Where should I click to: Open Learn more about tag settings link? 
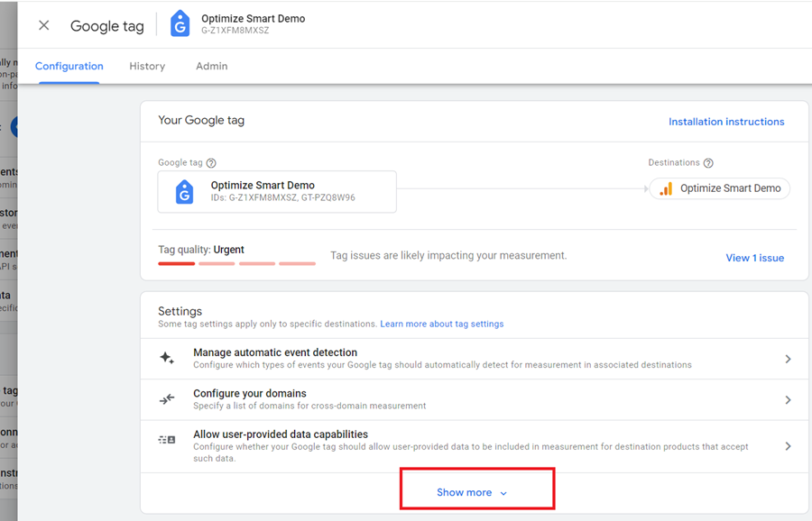point(441,324)
